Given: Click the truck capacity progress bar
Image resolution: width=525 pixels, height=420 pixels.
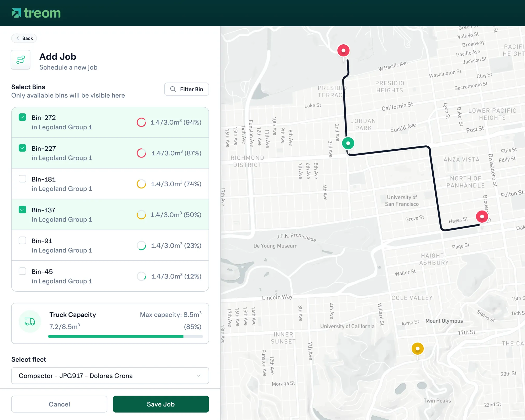Looking at the screenshot, I should (125, 336).
